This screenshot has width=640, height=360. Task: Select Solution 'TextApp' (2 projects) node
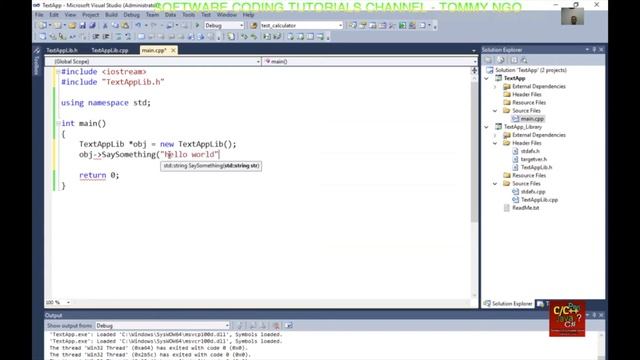531,70
